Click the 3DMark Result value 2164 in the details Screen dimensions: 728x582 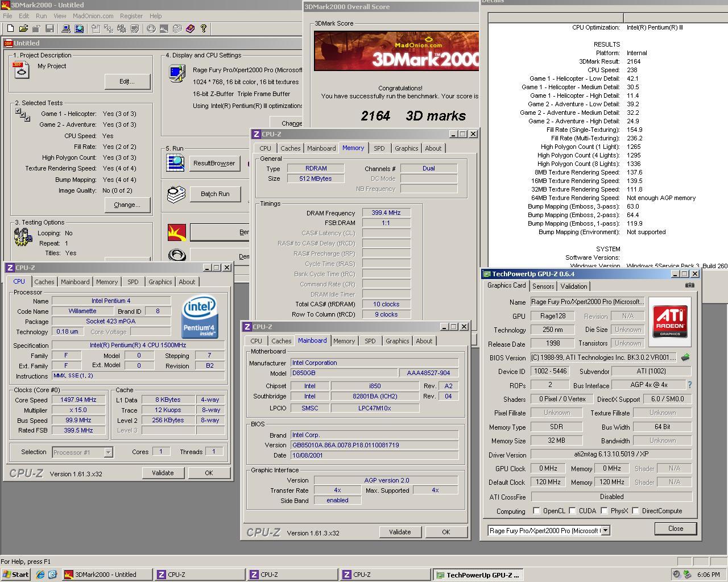[634, 61]
